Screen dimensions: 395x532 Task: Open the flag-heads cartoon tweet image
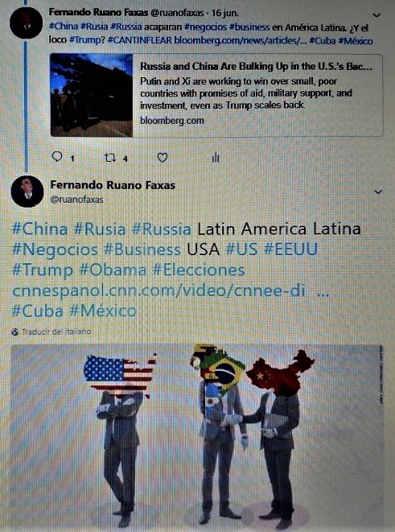197,436
